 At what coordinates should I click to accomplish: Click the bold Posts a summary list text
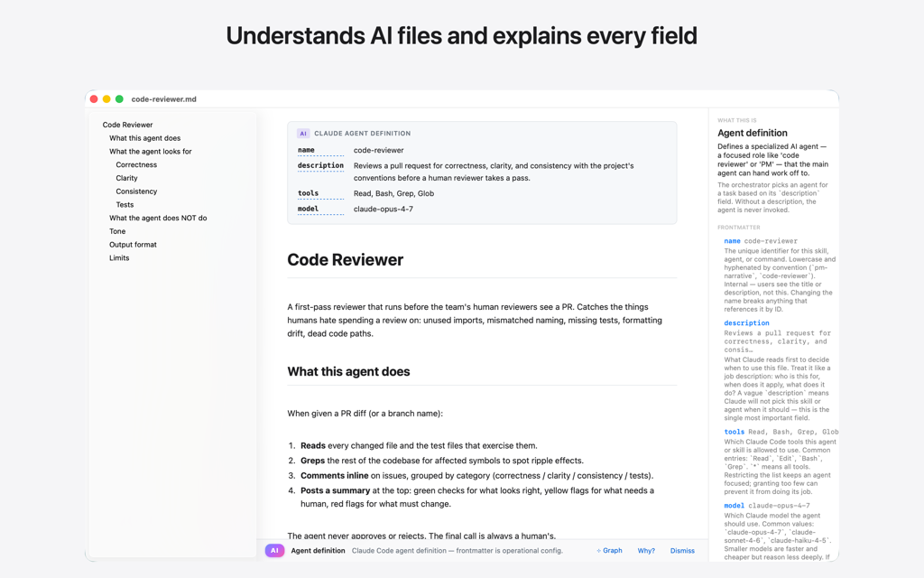point(336,490)
